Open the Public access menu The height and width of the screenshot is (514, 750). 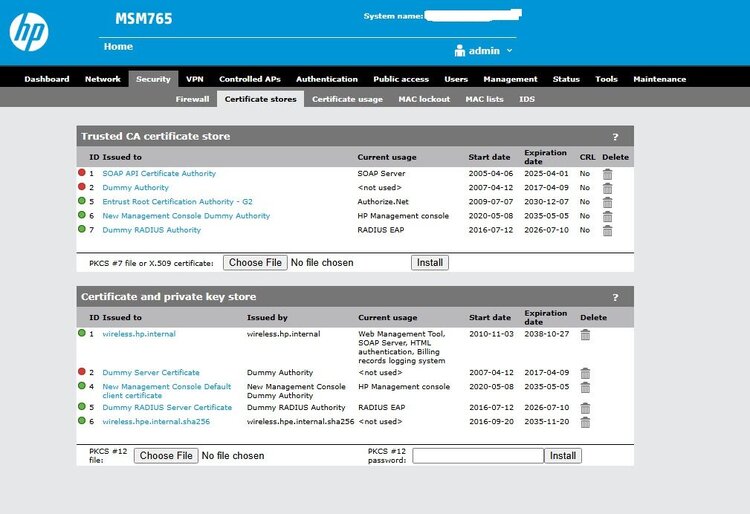[x=401, y=79]
